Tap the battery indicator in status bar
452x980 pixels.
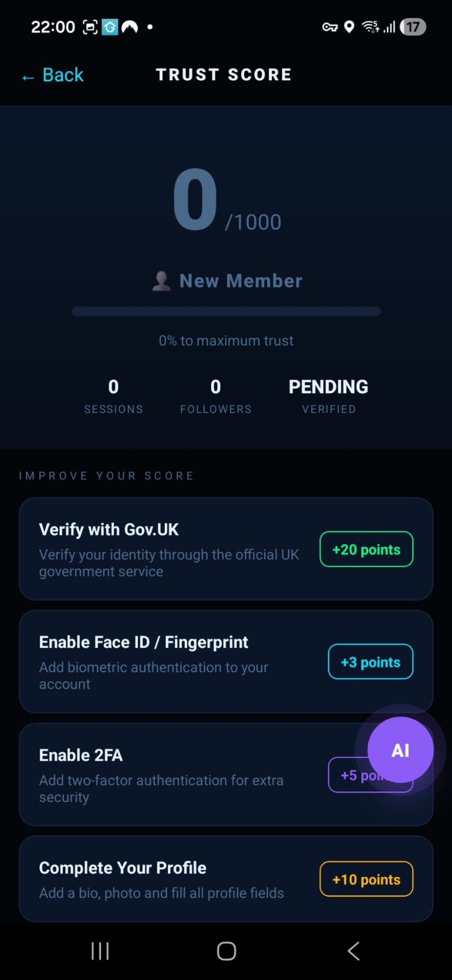[413, 27]
